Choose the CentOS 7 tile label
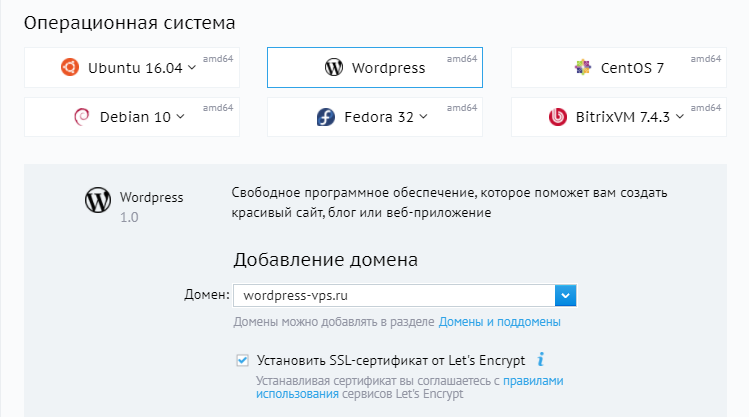The width and height of the screenshot is (749, 417). [632, 68]
